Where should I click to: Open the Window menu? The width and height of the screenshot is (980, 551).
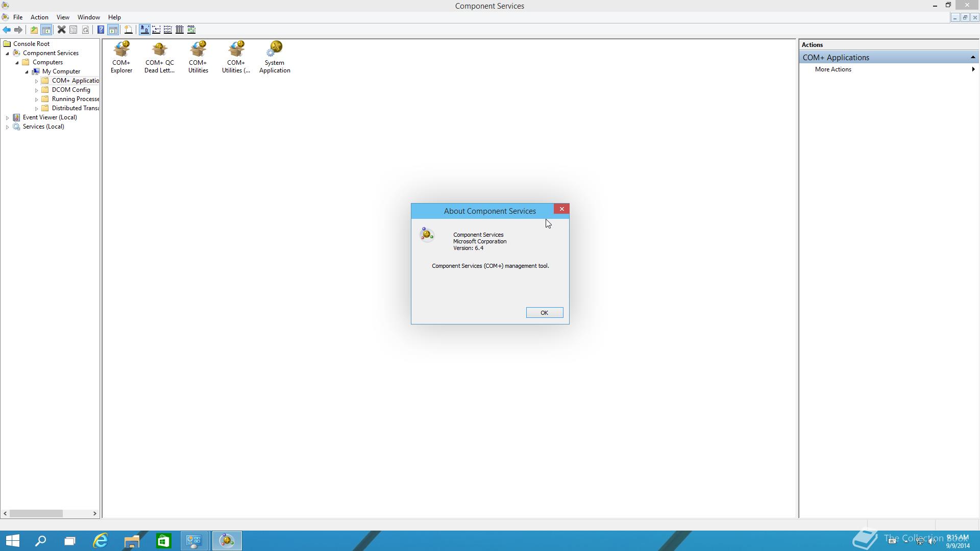tap(88, 17)
